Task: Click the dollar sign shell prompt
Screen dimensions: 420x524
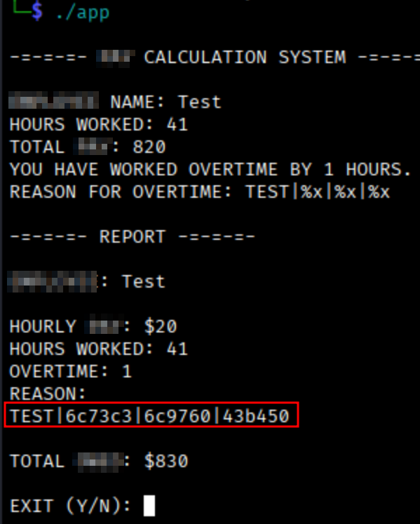Action: pyautogui.click(x=37, y=11)
